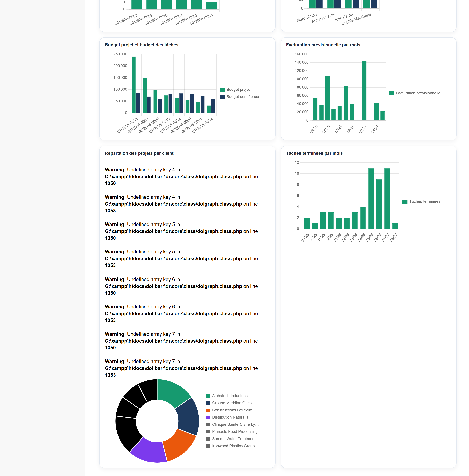Click the tallest 02/27 facturation bar
Viewport: 469px width, 476px height.
point(364,91)
